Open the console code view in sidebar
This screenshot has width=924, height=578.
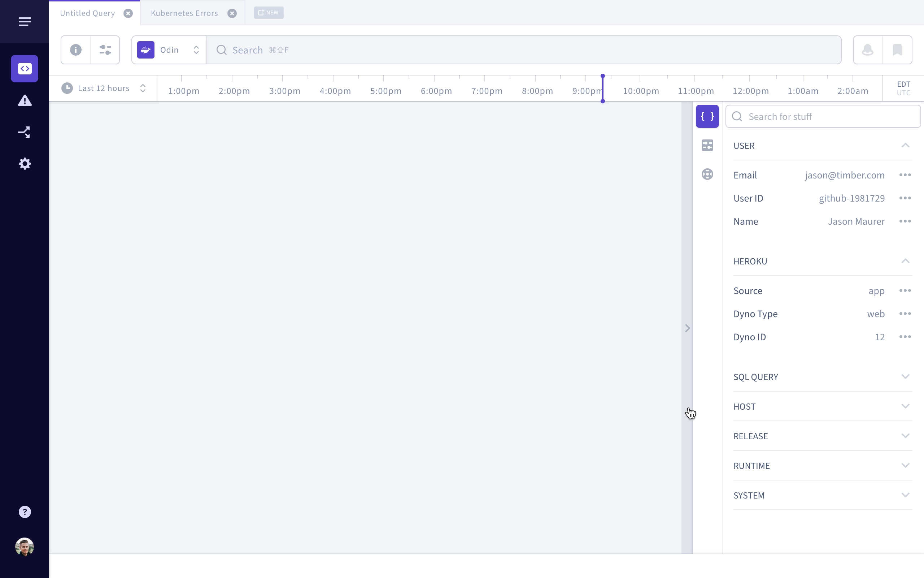tap(25, 68)
